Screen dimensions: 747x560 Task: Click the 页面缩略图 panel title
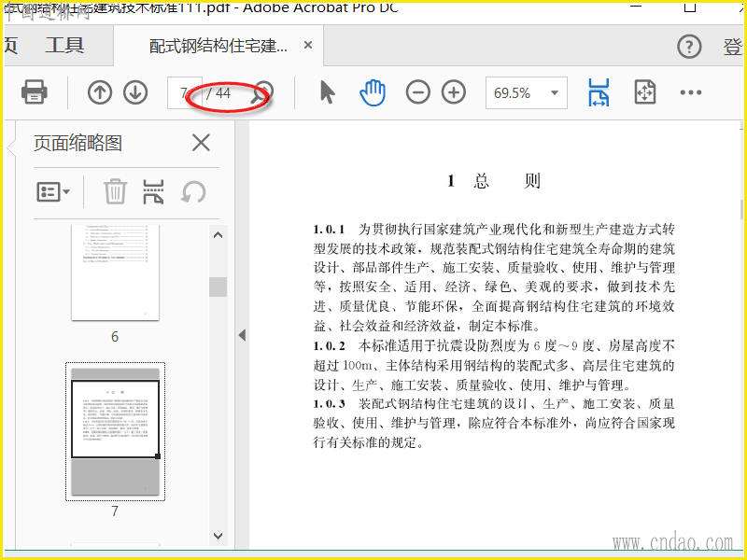click(78, 143)
